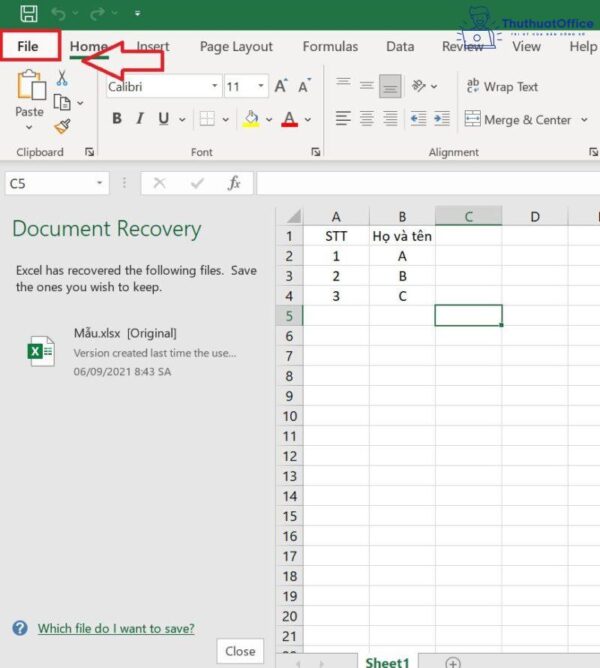
Task: Open the Clipboard dialog launcher
Action: [x=89, y=152]
